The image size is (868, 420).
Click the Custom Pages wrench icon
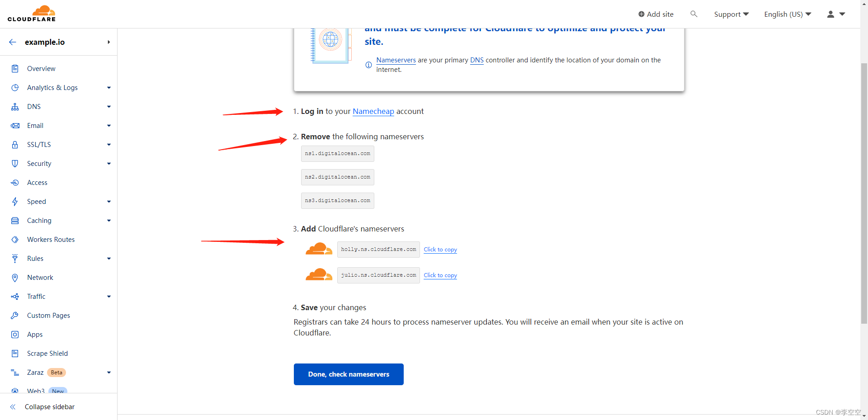pos(15,316)
